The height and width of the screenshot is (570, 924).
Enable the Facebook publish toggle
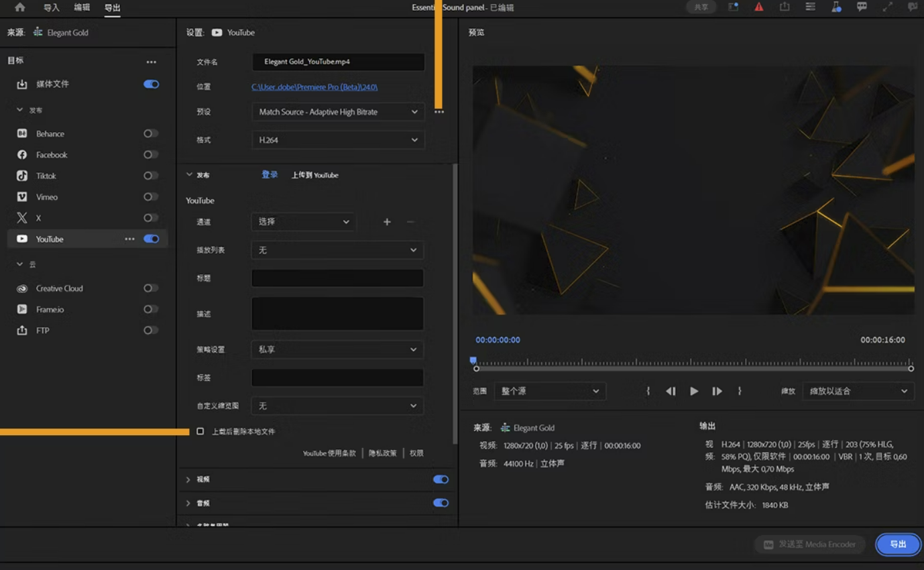click(151, 155)
